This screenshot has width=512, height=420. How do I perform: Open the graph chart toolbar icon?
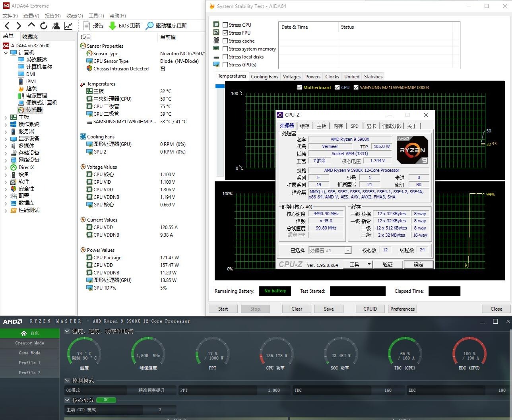click(x=68, y=26)
